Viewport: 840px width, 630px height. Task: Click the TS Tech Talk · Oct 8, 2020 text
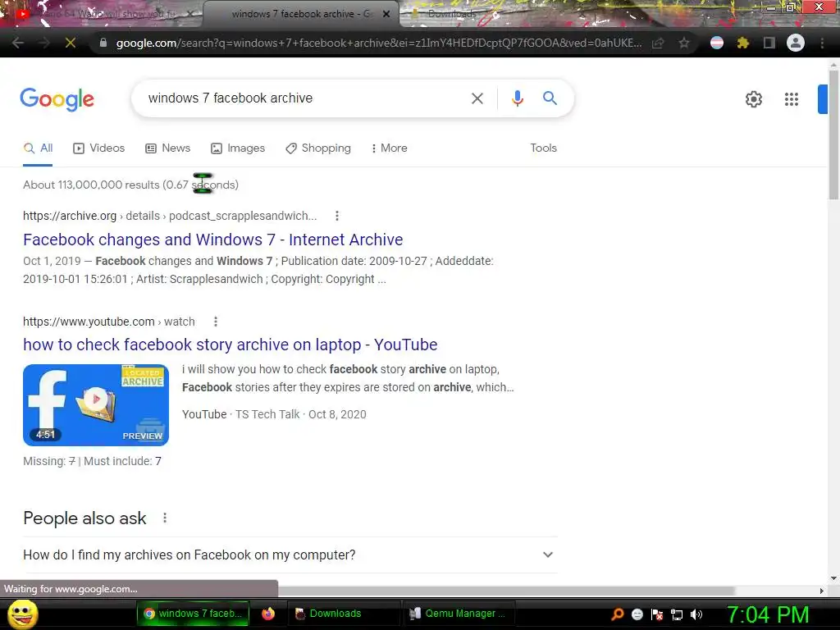pos(301,414)
